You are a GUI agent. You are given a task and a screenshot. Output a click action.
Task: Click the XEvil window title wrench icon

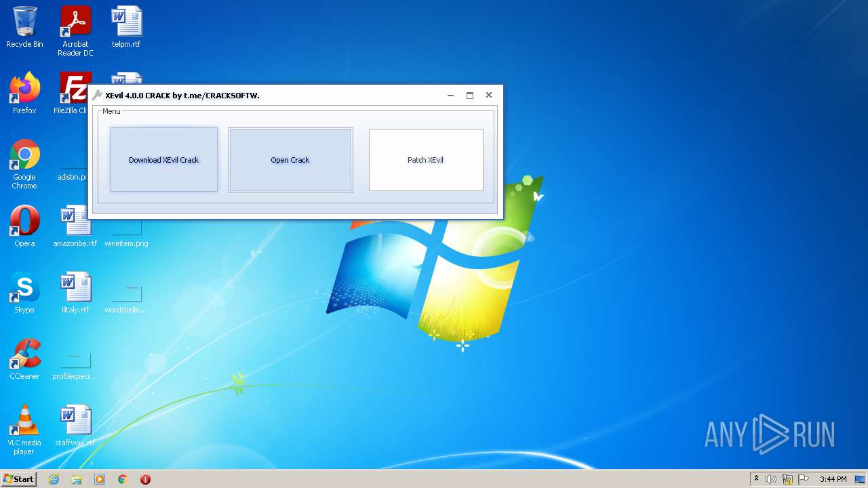pos(98,96)
